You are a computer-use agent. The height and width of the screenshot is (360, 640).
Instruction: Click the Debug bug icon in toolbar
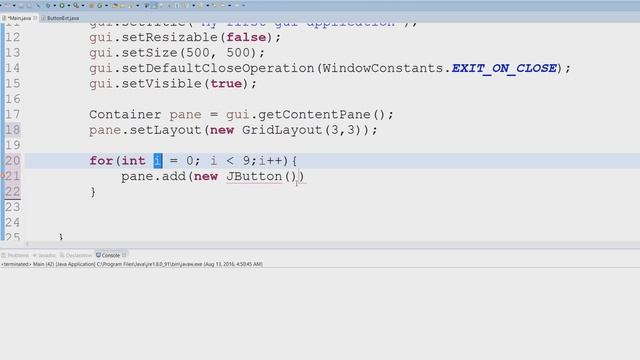(x=48, y=6)
